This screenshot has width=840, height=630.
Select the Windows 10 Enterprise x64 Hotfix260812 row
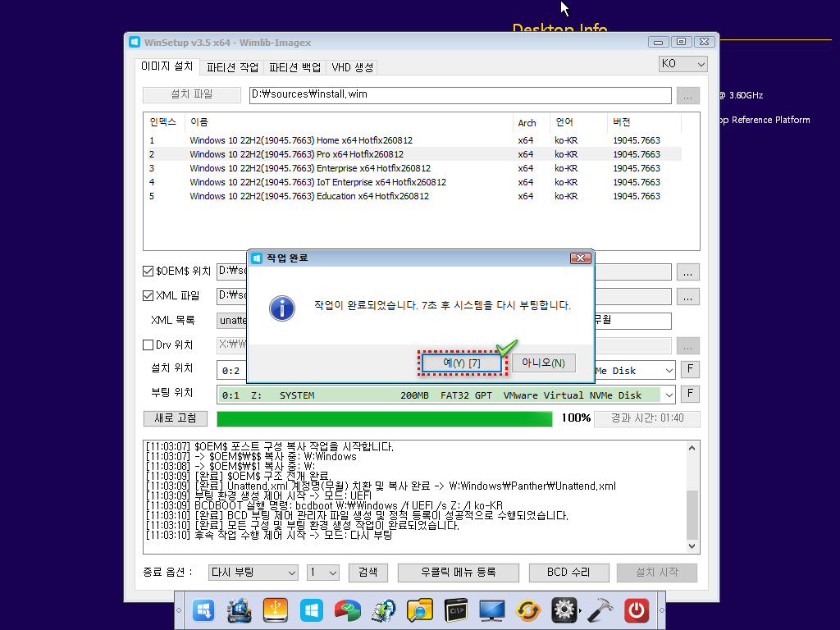point(414,168)
